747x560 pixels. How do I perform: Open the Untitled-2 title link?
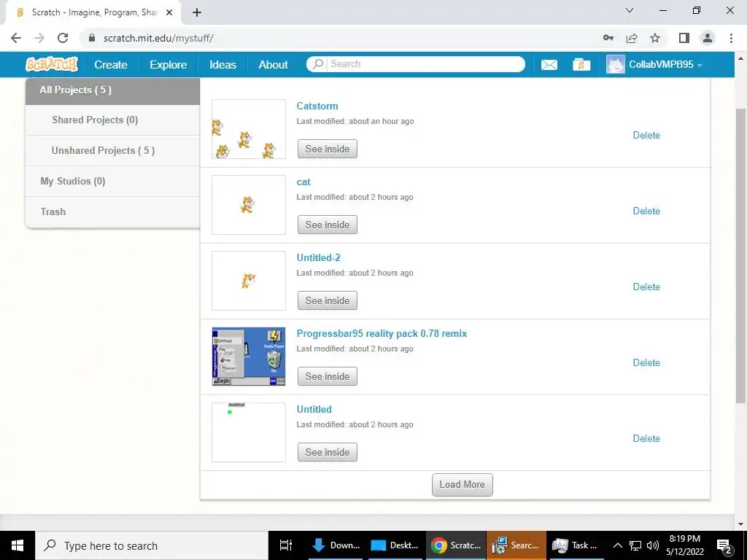point(318,257)
